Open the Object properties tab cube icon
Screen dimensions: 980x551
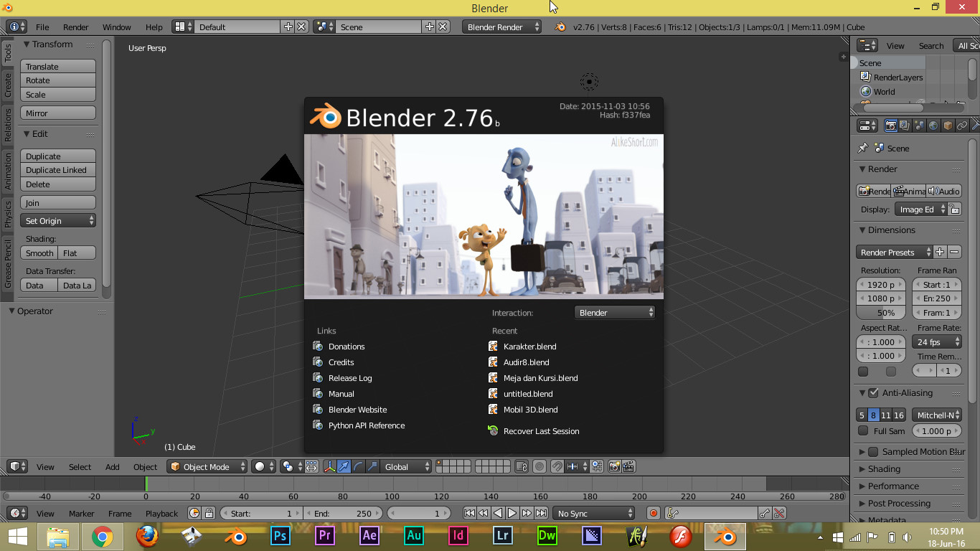pyautogui.click(x=948, y=126)
